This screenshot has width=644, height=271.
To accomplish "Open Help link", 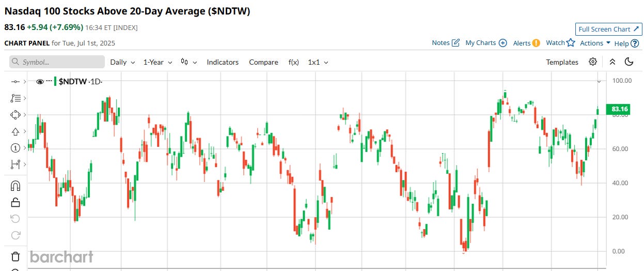I will pos(626,43).
